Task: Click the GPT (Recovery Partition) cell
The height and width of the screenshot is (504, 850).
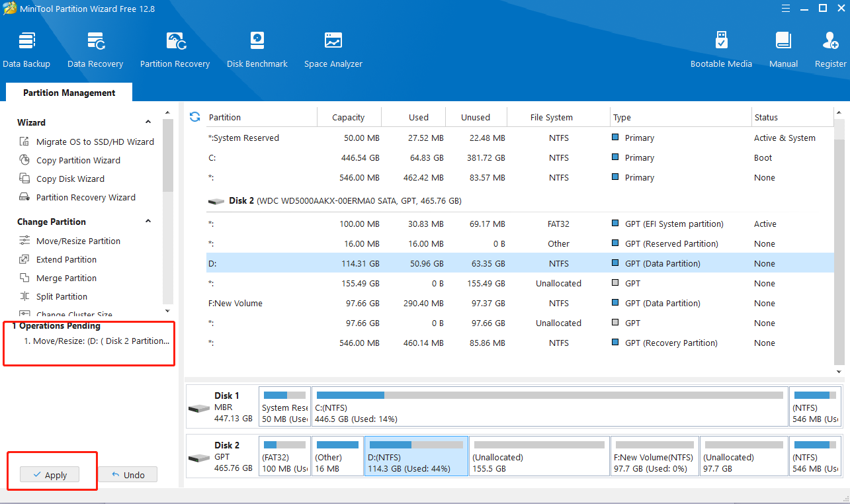Action: [x=671, y=343]
